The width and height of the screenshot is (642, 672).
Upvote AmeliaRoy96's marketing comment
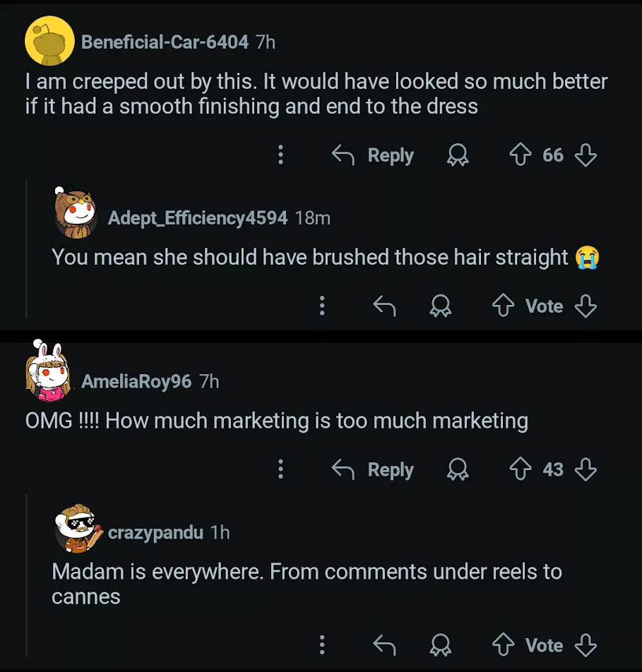click(521, 470)
